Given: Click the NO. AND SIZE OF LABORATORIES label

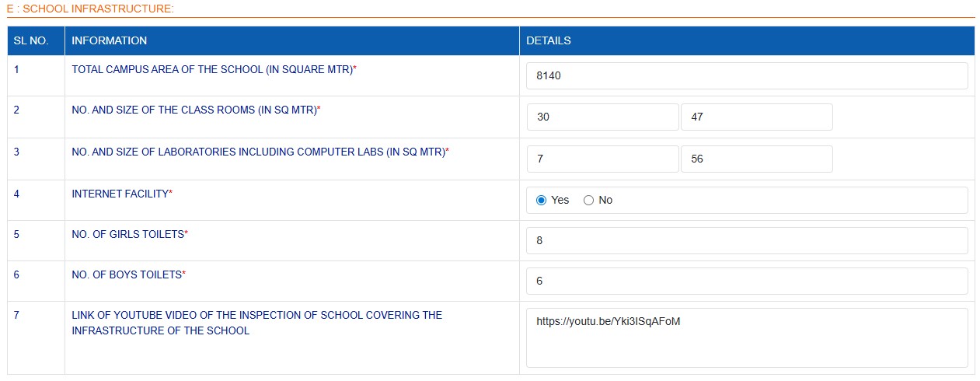Looking at the screenshot, I should pos(258,152).
